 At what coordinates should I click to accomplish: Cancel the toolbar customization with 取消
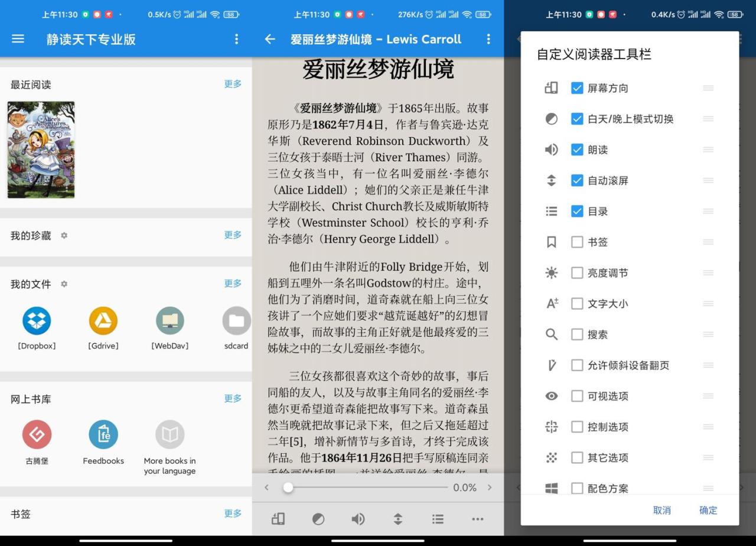[x=662, y=510]
